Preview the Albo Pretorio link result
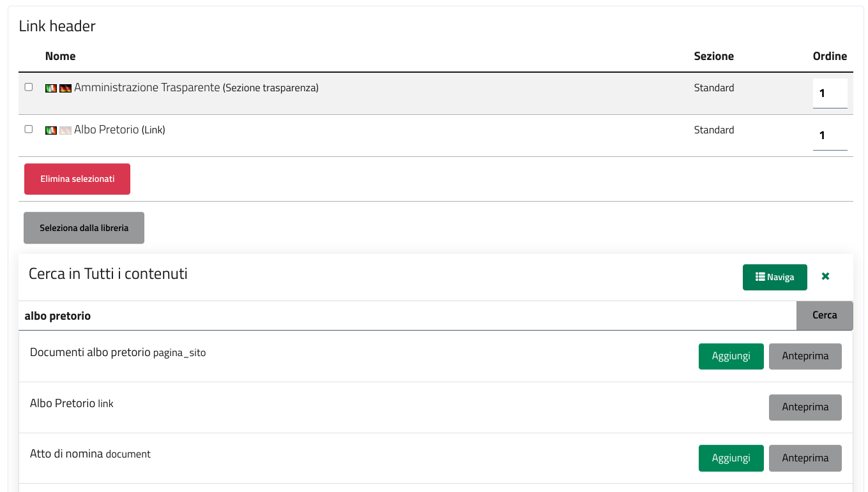The width and height of the screenshot is (868, 492). click(805, 407)
